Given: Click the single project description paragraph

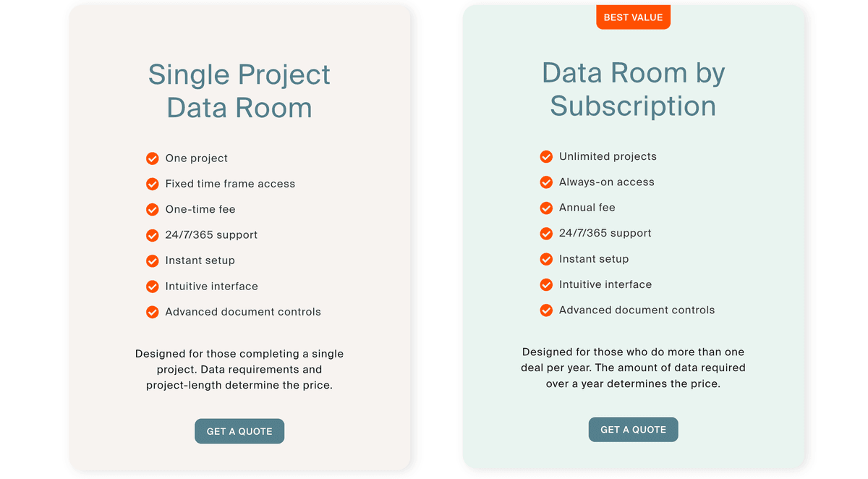Looking at the screenshot, I should (239, 370).
